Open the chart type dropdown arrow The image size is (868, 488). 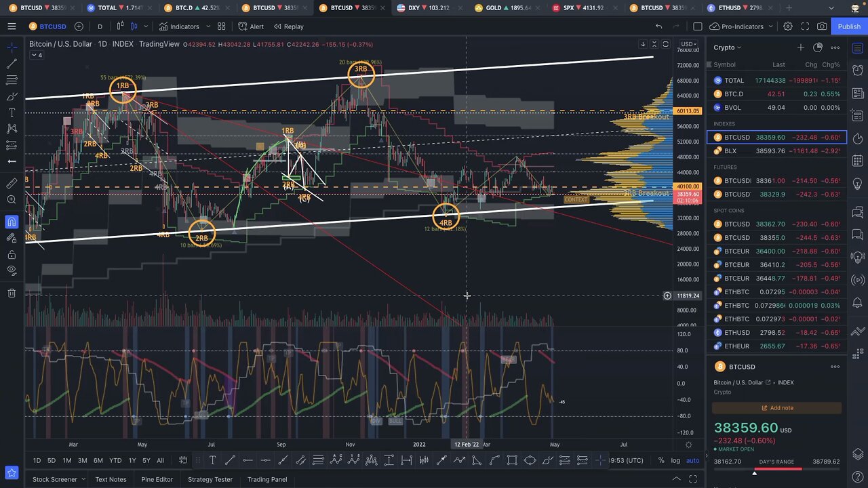click(144, 26)
